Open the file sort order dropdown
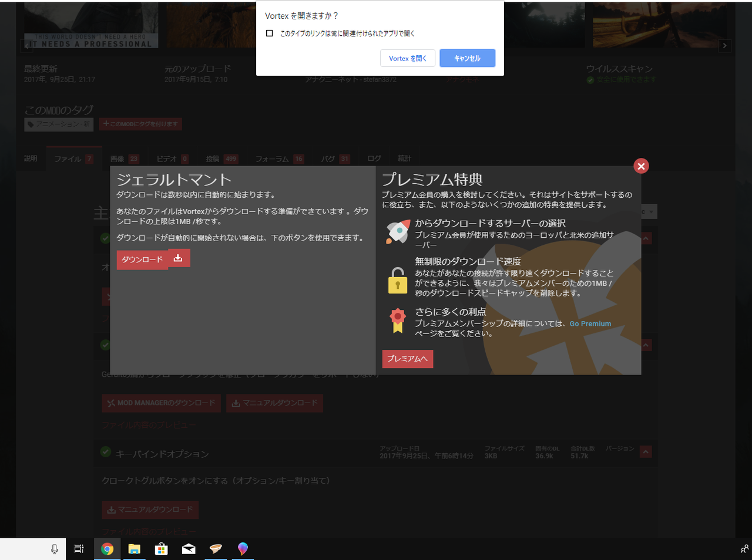This screenshot has width=752, height=560. coord(647,212)
